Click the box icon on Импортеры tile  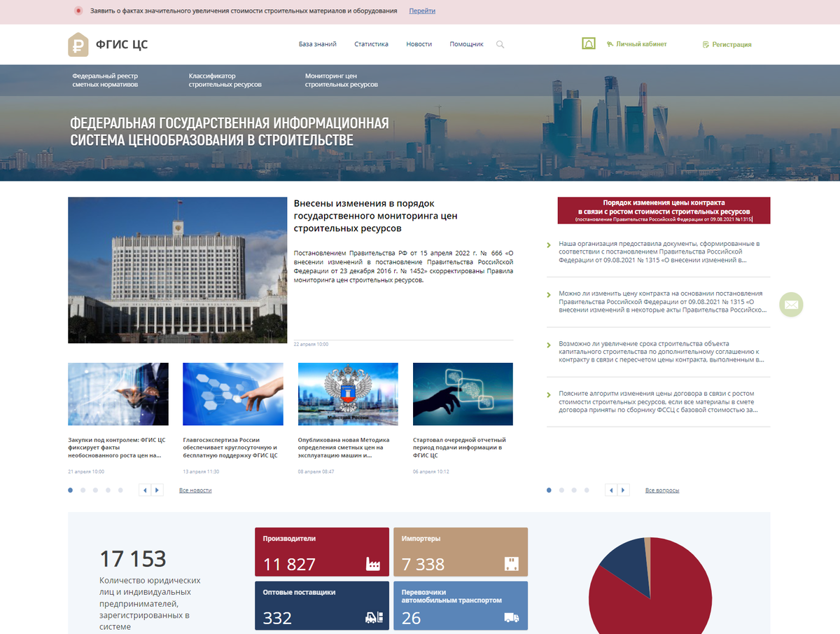pyautogui.click(x=511, y=563)
